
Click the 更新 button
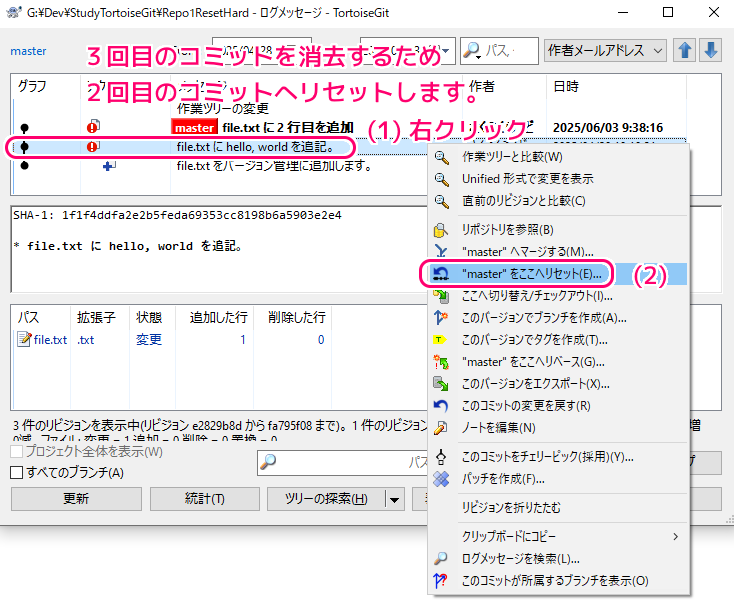pos(76,499)
